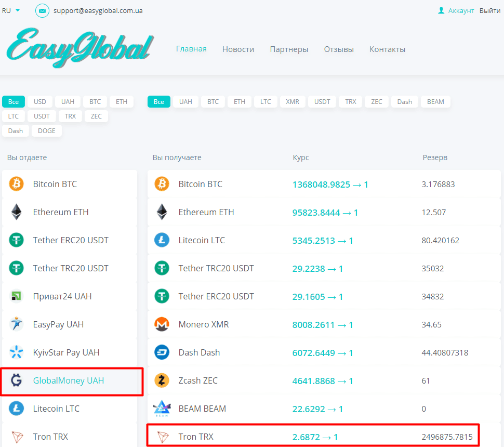Select the Tether TRC20 USDT icon
The image size is (504, 447).
16,268
